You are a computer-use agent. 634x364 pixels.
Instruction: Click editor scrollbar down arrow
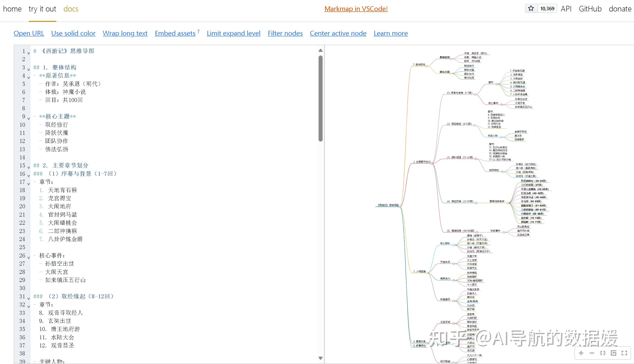click(x=320, y=358)
